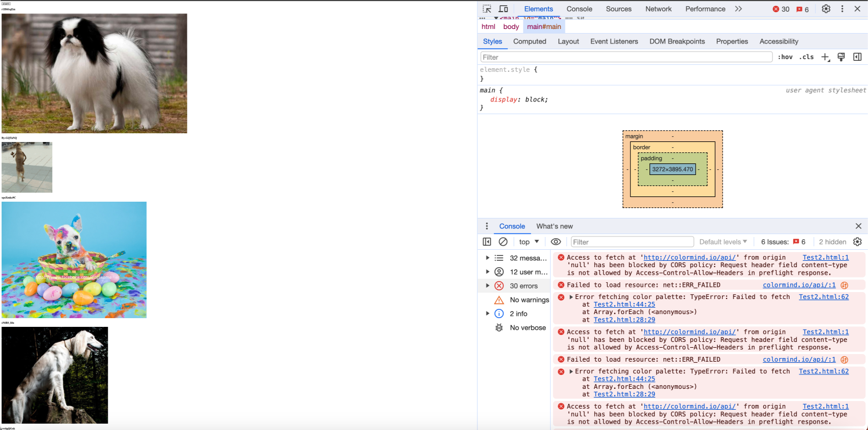Toggle the computed styles sidebar icon
868x430 pixels.
(x=857, y=57)
